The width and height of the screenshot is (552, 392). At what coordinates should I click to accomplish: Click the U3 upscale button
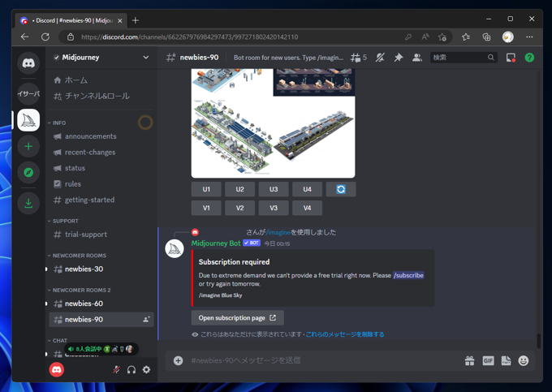[274, 189]
